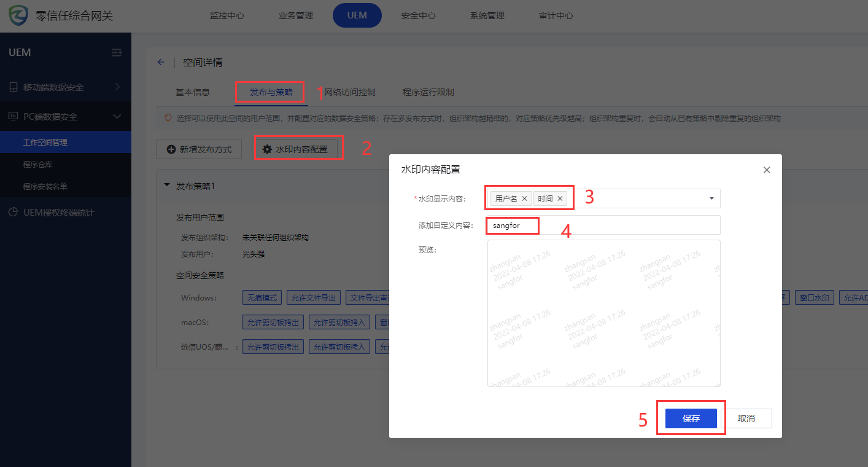Screen dimensions: 868x467
Task: Click the plus icon on 新增发布方式
Action: (x=171, y=149)
